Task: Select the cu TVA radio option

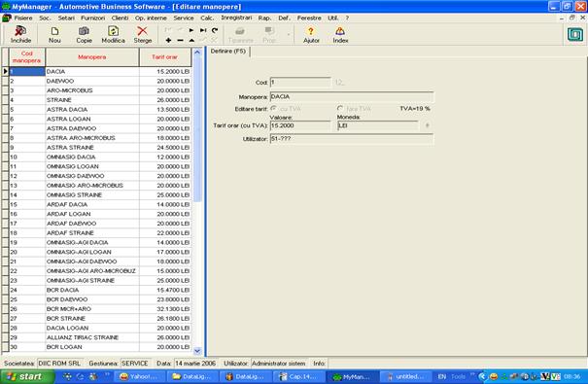Action: click(x=274, y=108)
